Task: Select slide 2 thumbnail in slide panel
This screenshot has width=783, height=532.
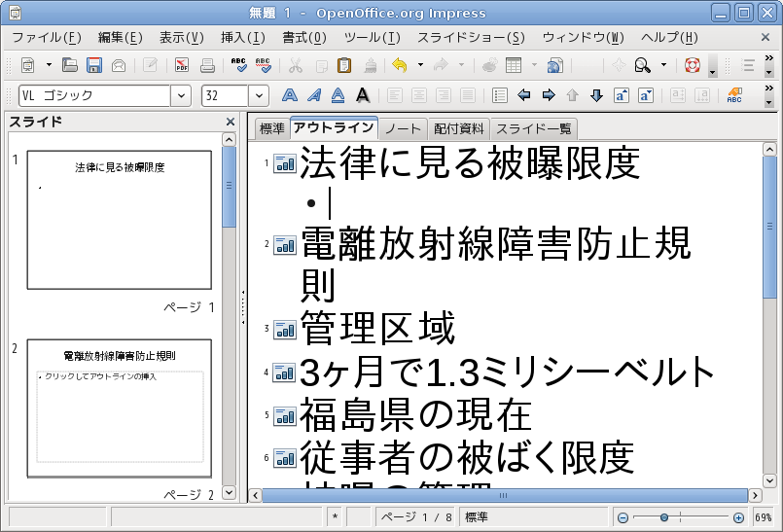Action: [122, 408]
